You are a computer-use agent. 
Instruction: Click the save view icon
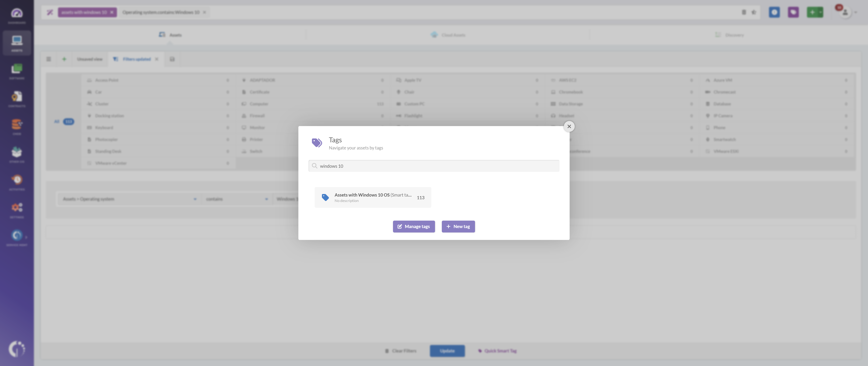click(x=172, y=59)
